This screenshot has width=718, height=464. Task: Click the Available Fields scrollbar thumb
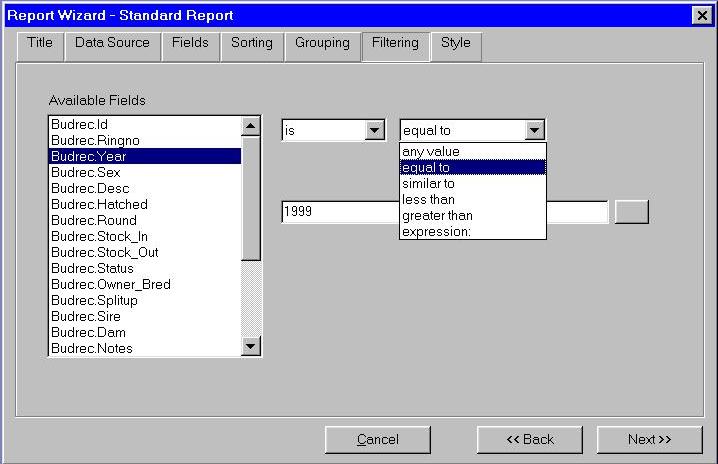coord(250,198)
